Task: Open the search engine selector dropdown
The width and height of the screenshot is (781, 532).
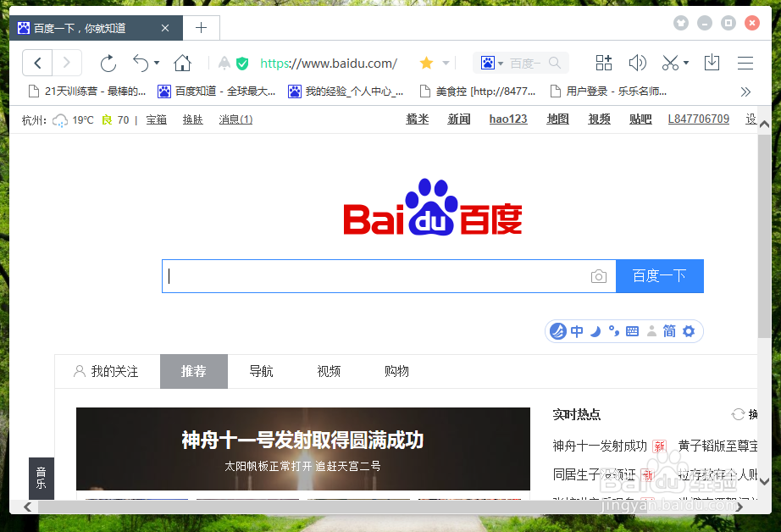Action: coord(499,63)
